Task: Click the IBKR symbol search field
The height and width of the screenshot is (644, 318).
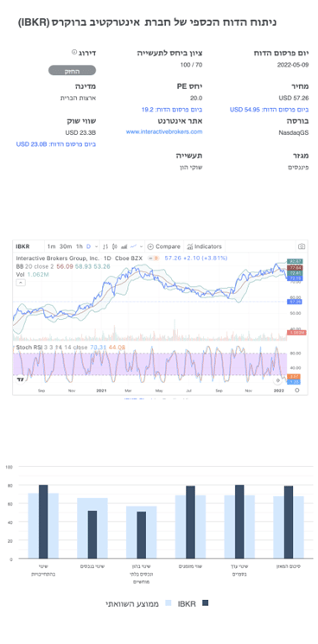Action: click(28, 246)
